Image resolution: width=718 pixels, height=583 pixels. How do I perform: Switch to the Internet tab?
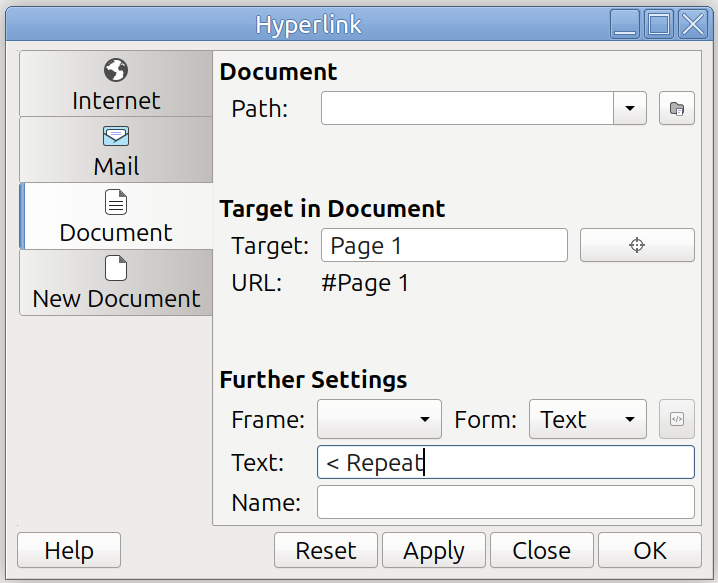(x=116, y=100)
